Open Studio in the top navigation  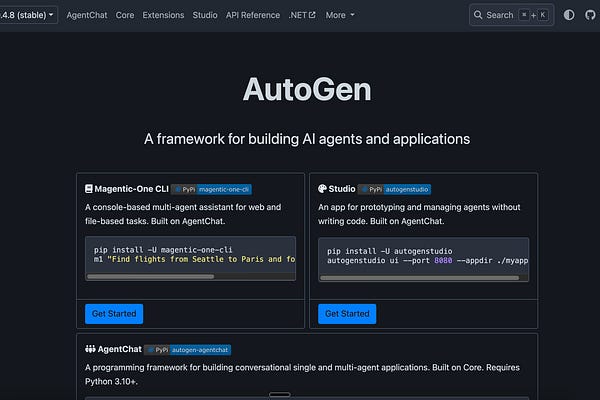click(x=205, y=15)
